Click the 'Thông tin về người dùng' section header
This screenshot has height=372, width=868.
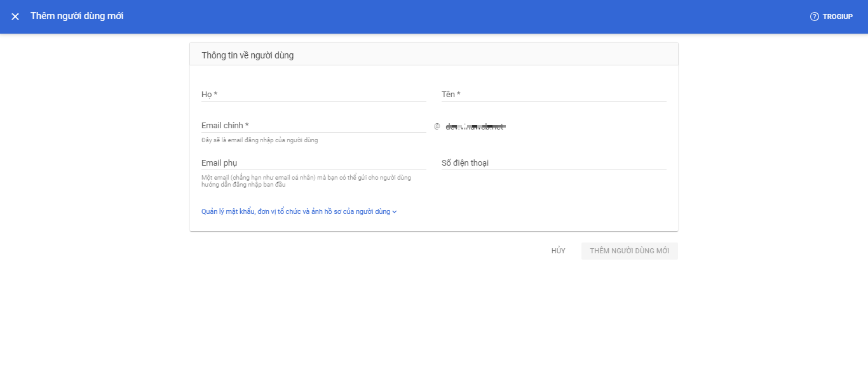[247, 55]
